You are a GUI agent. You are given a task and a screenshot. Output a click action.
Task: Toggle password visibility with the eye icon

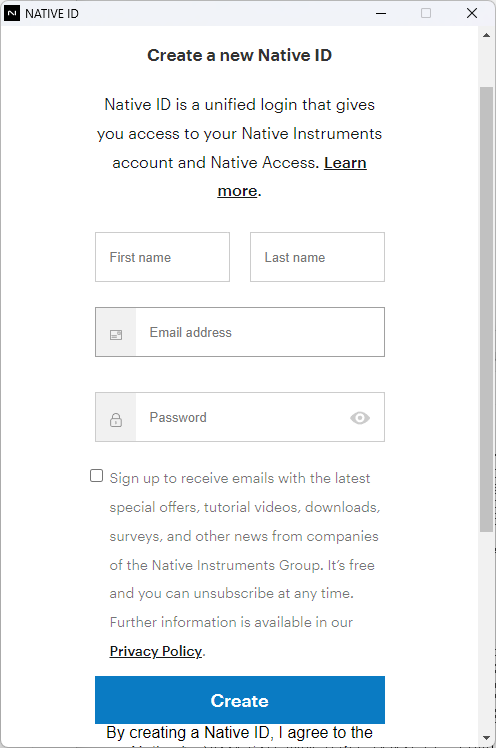coord(360,418)
